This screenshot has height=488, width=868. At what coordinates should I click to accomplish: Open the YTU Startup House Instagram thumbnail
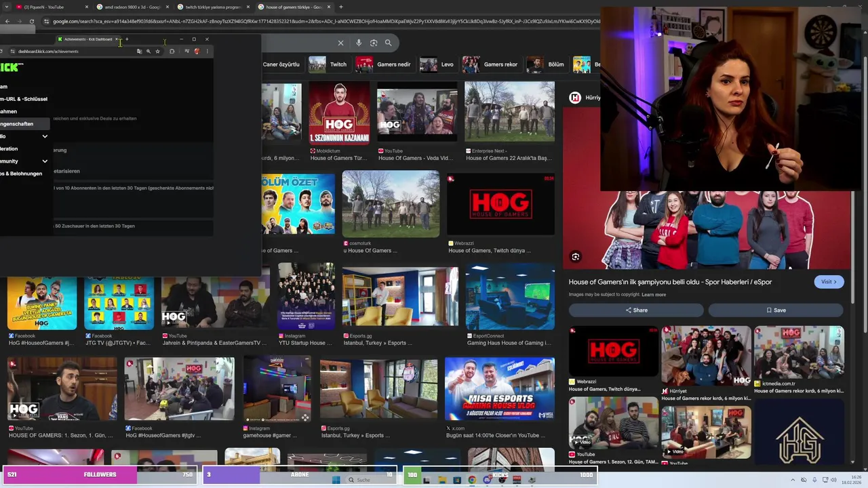307,297
